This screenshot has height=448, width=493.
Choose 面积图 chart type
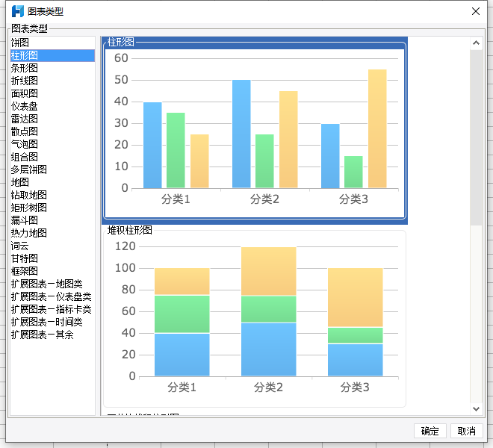(52, 93)
